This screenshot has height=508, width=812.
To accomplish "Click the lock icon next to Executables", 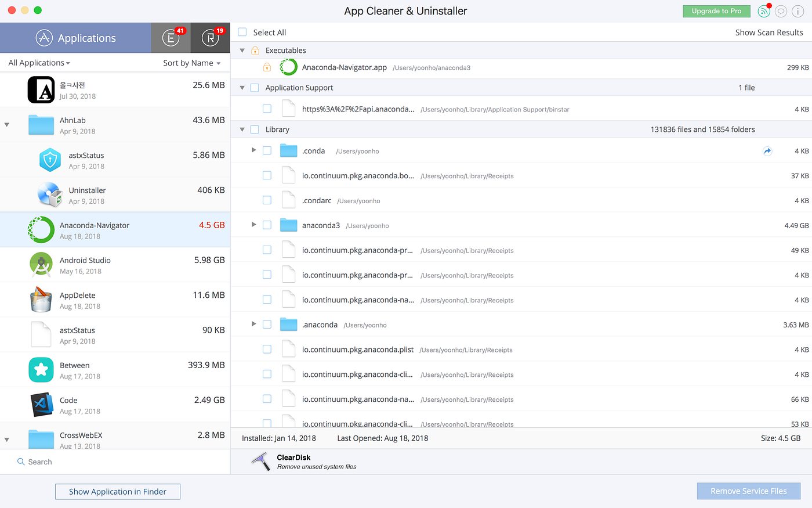I will tap(256, 50).
